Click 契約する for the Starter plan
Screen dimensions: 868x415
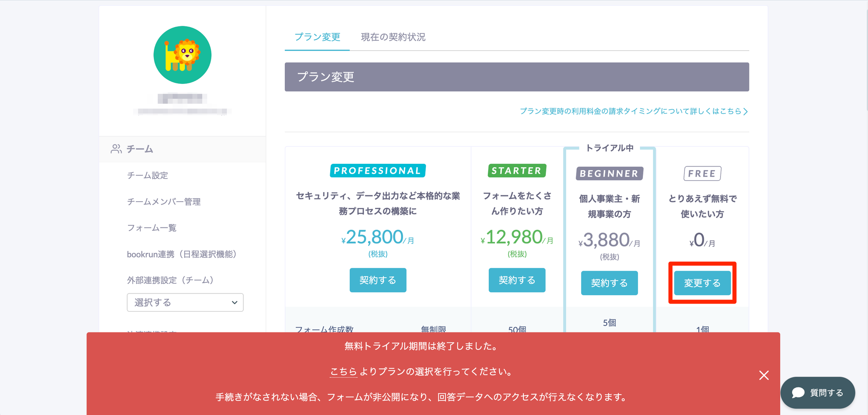[x=517, y=280]
